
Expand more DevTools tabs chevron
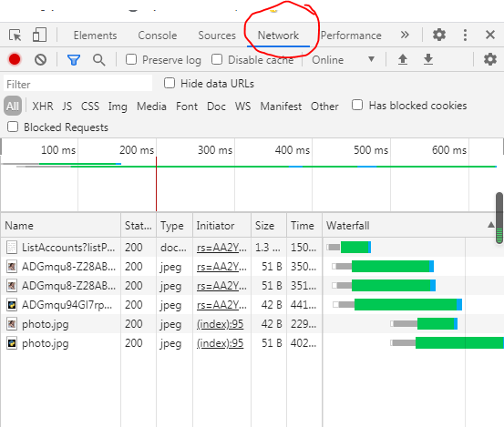pos(405,35)
